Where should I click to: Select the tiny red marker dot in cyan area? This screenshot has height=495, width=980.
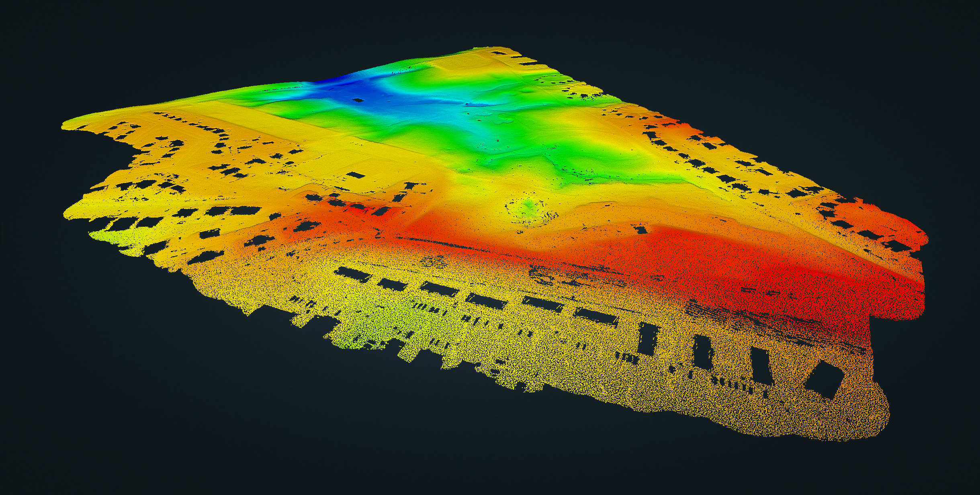tap(497, 140)
